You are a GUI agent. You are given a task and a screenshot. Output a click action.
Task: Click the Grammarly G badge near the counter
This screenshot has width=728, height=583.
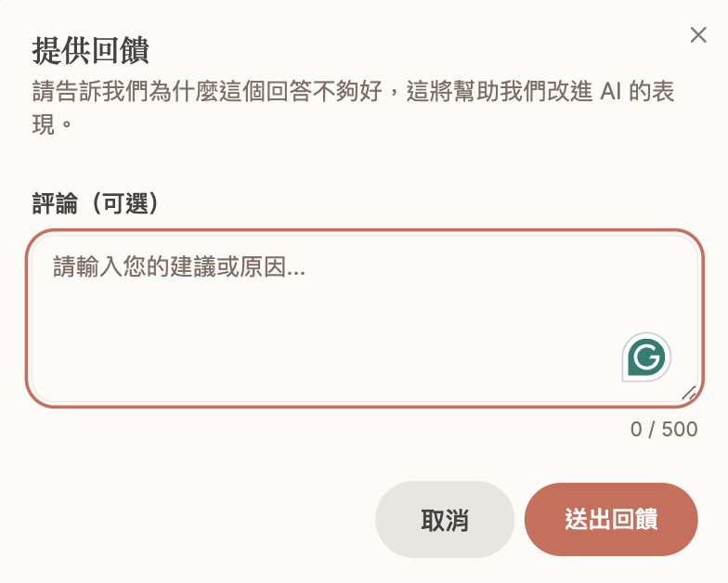click(645, 357)
